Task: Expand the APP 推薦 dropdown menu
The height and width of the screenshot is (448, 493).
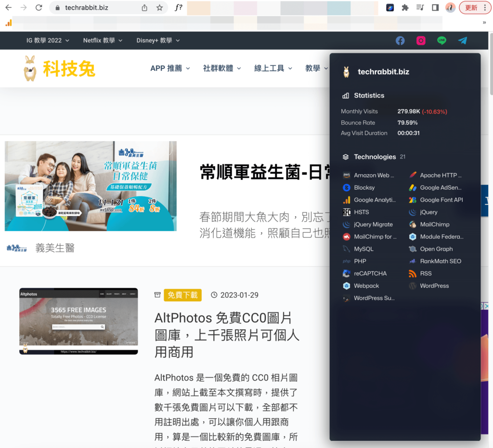Action: point(170,68)
